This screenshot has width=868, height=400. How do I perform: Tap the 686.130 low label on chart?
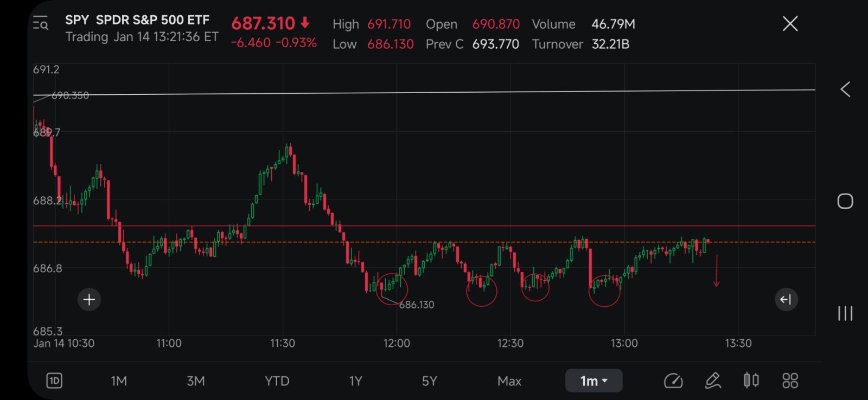tap(417, 305)
